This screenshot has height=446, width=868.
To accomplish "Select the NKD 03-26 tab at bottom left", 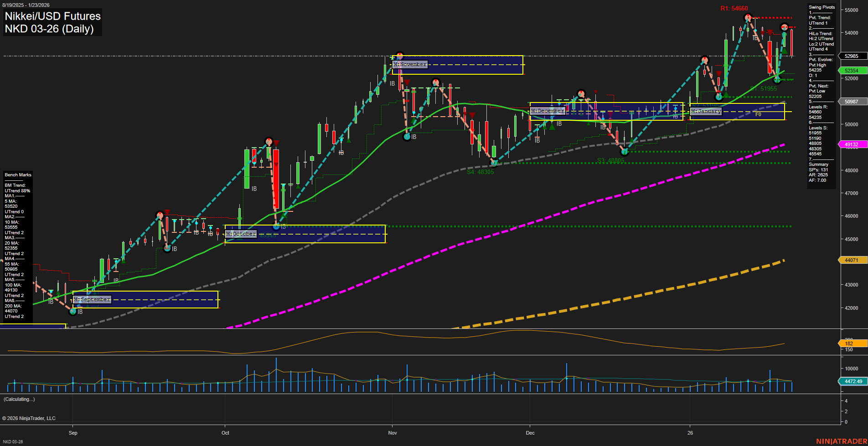I will click(x=14, y=441).
